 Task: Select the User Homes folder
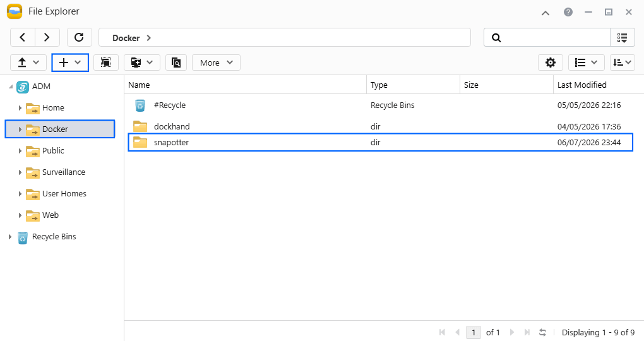64,193
